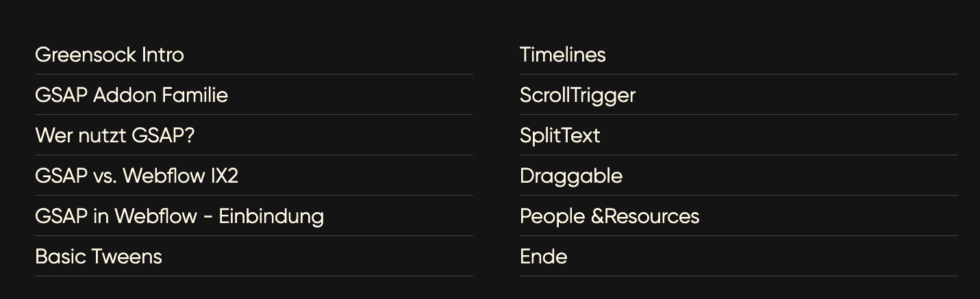Click the word Greensock in the first entry
Image resolution: width=980 pixels, height=299 pixels.
coord(86,55)
